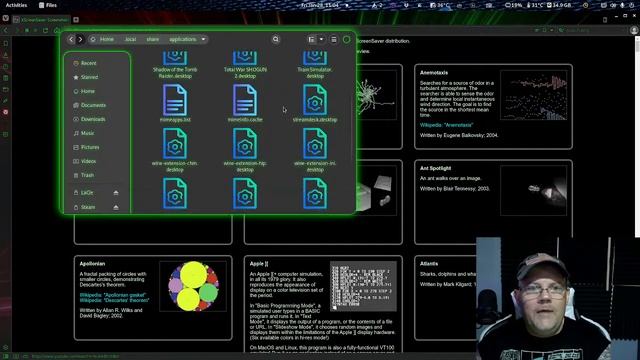
Task: Click the 34.9 GB memory indicator
Action: coord(559,5)
